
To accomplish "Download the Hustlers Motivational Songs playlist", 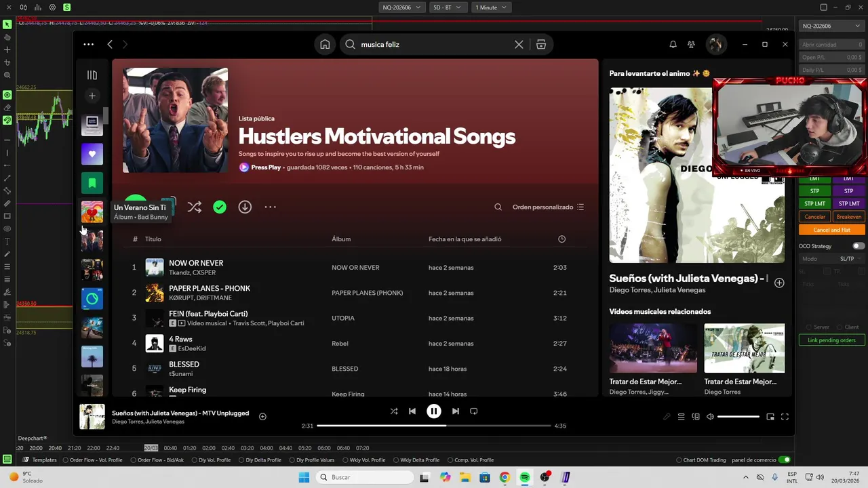I will point(245,207).
